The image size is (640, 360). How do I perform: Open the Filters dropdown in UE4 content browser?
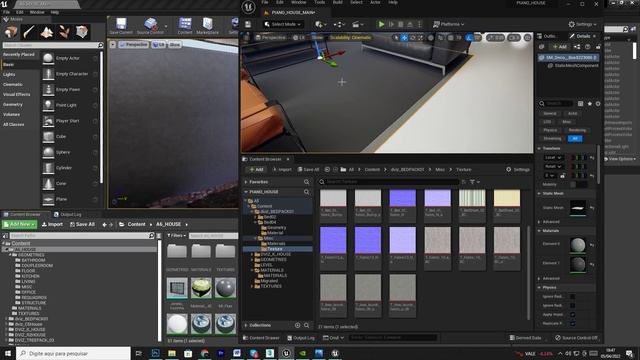click(x=176, y=236)
